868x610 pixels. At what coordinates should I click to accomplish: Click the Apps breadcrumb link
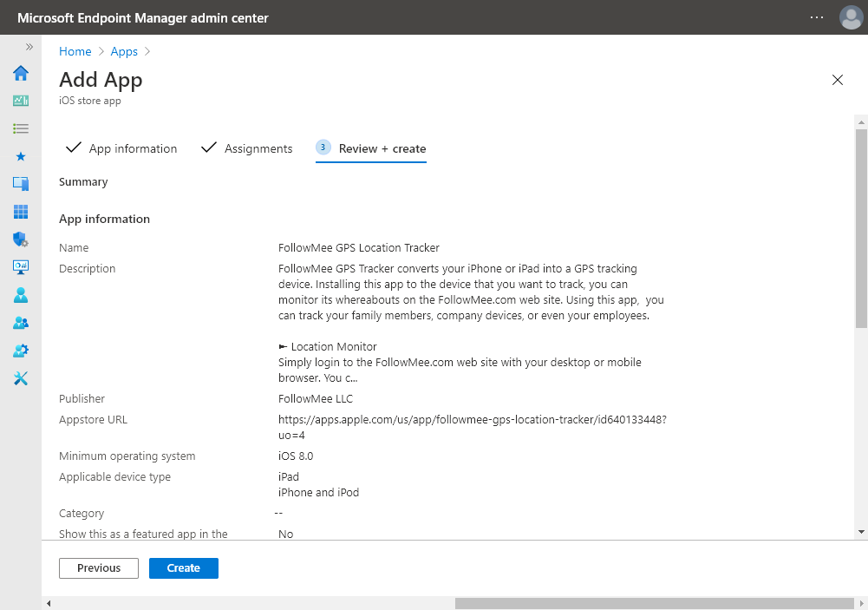pyautogui.click(x=124, y=51)
